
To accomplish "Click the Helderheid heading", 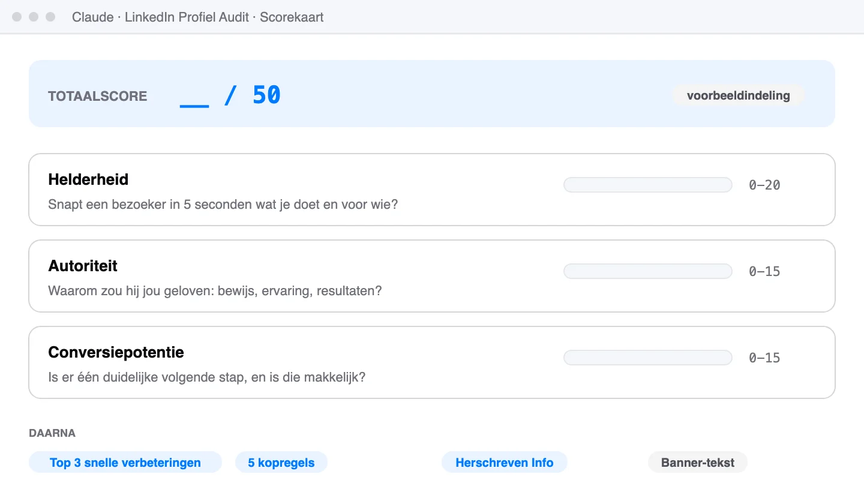I will pos(88,179).
